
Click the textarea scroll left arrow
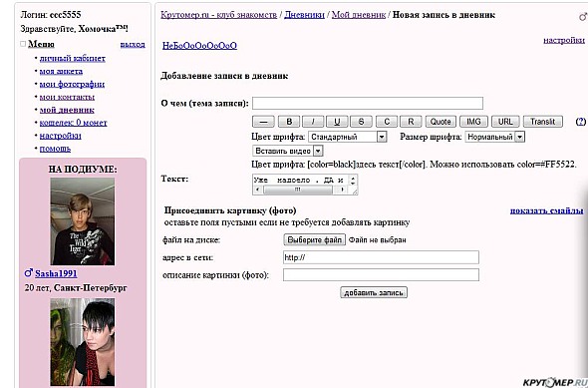pos(257,190)
